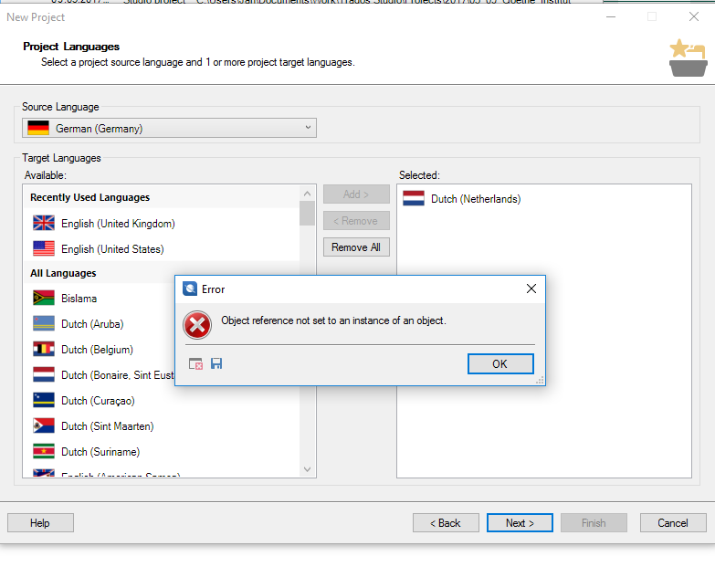The height and width of the screenshot is (588, 715).
Task: Click the United Kingdom flag icon
Action: click(x=44, y=223)
